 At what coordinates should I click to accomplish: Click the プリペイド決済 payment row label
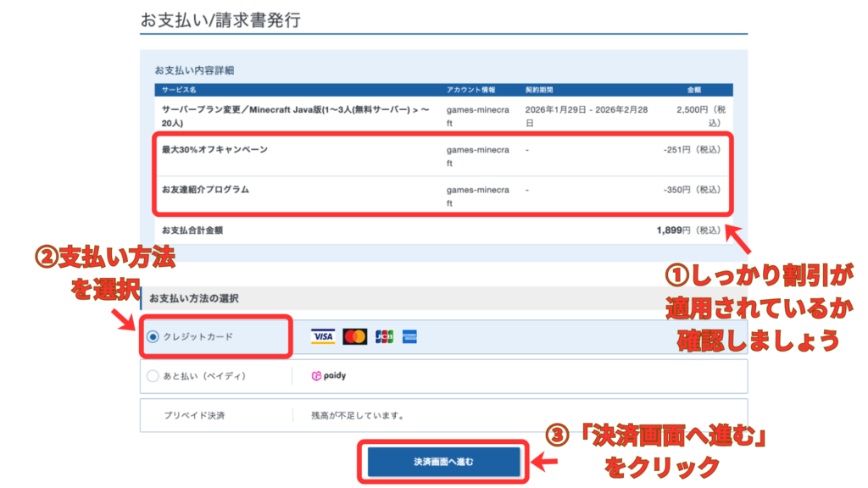pos(194,416)
